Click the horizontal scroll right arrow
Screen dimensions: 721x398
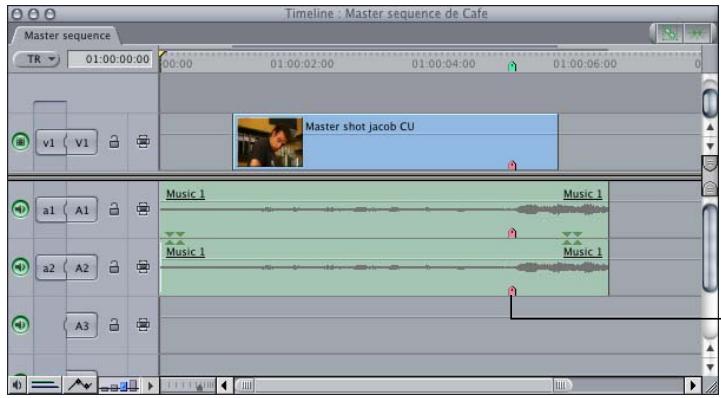pyautogui.click(x=693, y=385)
